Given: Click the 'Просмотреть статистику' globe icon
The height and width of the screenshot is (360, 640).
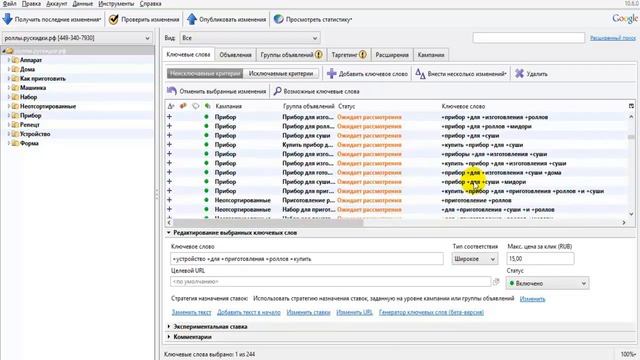Looking at the screenshot, I should pyautogui.click(x=278, y=19).
